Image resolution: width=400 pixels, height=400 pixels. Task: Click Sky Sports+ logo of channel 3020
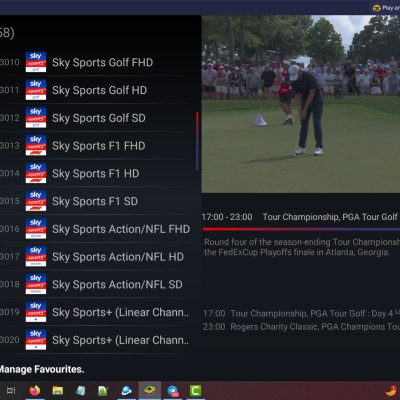(36, 340)
